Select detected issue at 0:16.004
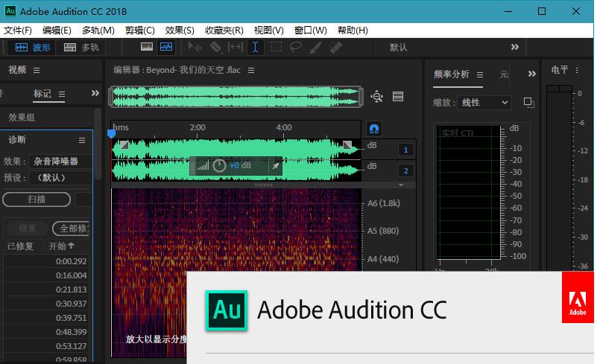Image resolution: width=597 pixels, height=364 pixels. pos(46,275)
